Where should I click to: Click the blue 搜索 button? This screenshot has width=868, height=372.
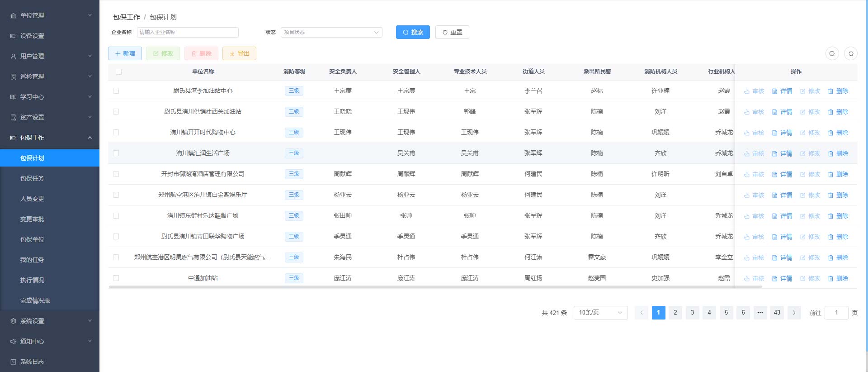pos(413,32)
